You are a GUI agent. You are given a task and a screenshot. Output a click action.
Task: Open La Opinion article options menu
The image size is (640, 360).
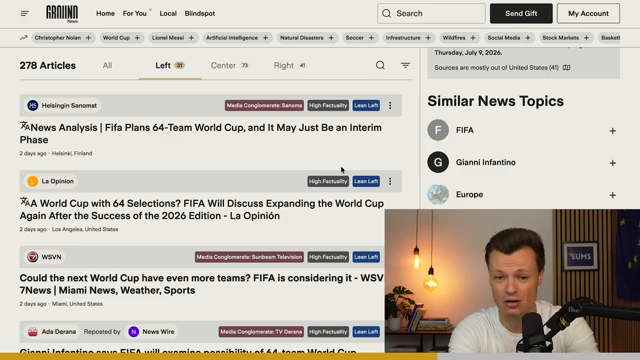390,181
